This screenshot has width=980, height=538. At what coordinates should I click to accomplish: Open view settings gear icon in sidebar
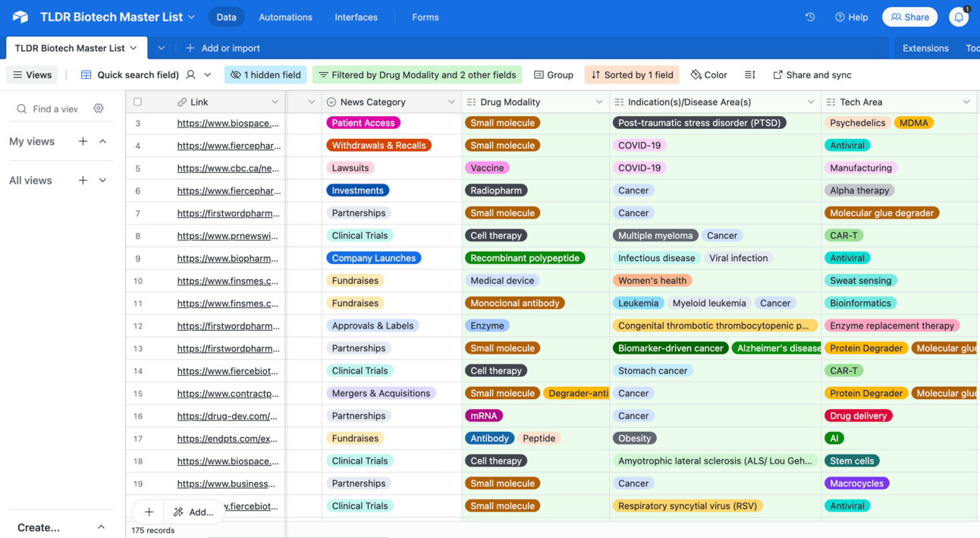[x=99, y=109]
